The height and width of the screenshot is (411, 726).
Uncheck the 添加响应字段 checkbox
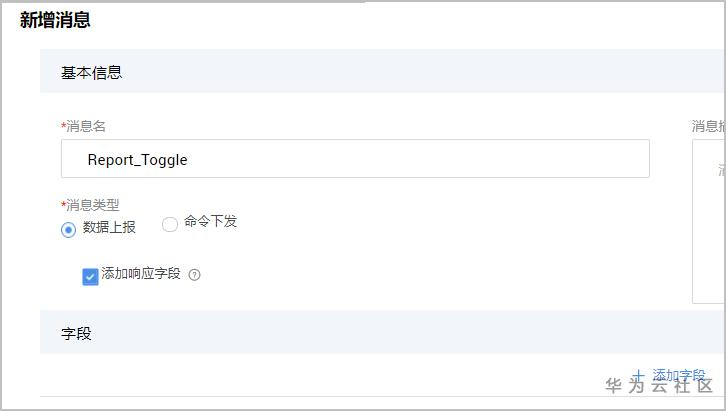90,276
